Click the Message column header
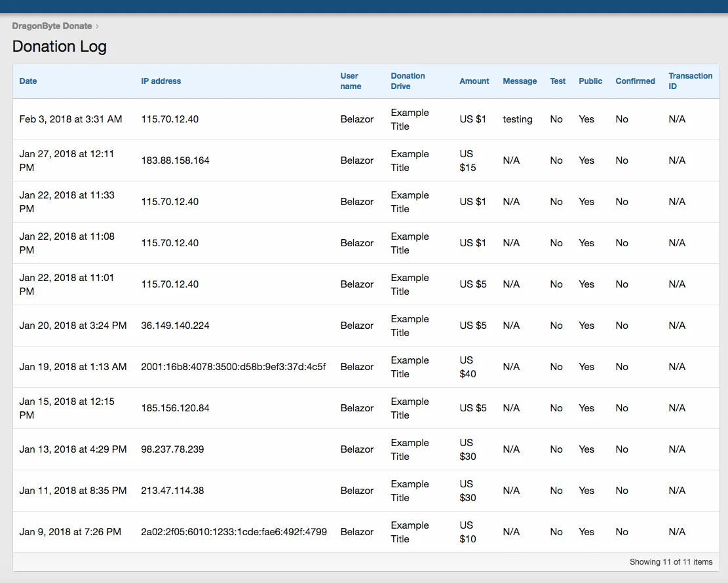The height and width of the screenshot is (583, 728). tap(520, 81)
